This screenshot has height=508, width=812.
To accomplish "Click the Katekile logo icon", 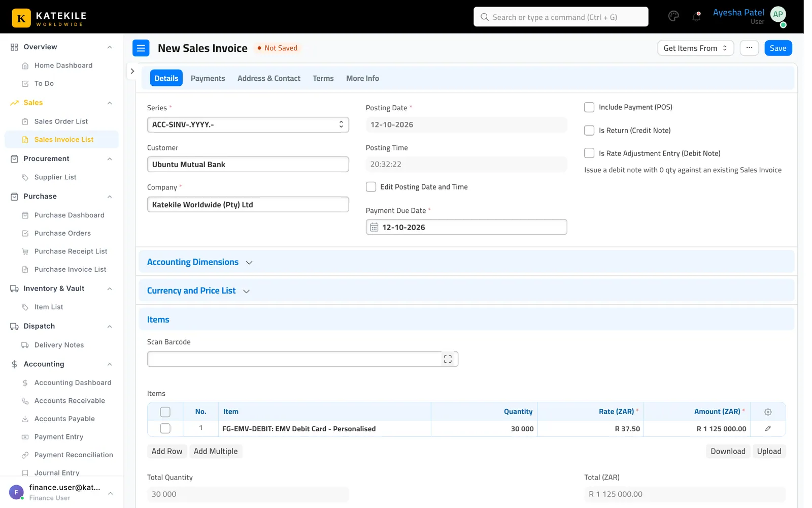I will coord(21,18).
